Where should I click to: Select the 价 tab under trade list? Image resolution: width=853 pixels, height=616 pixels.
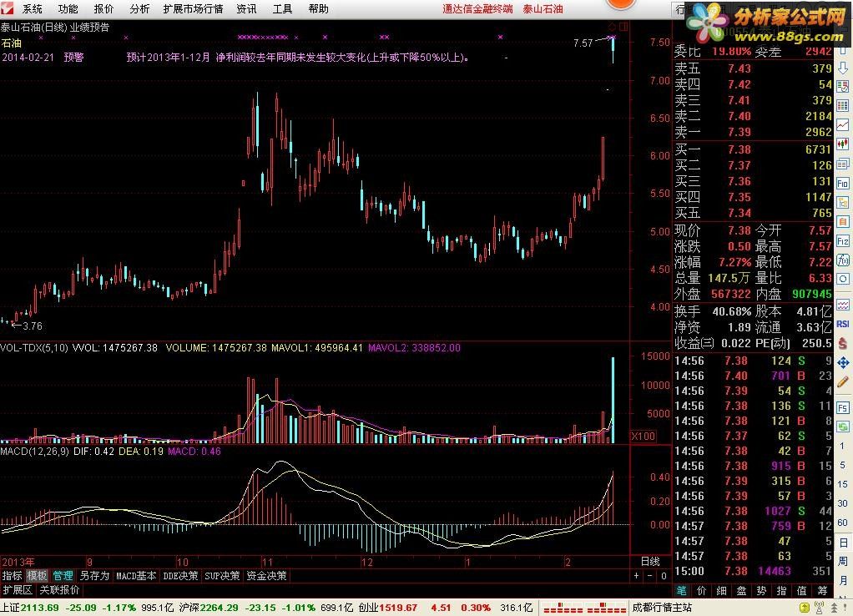[702, 591]
